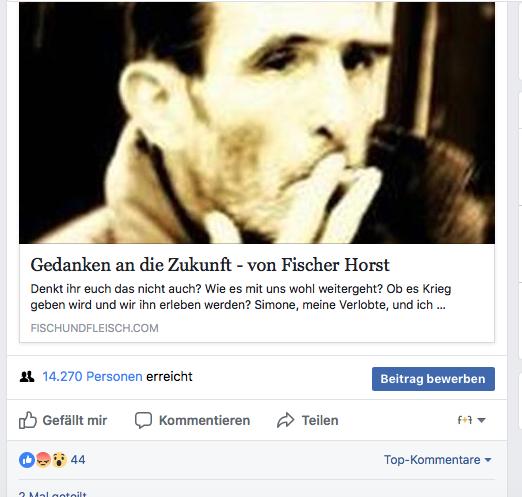View the 44 reactions count
The width and height of the screenshot is (522, 497).
pos(78,460)
